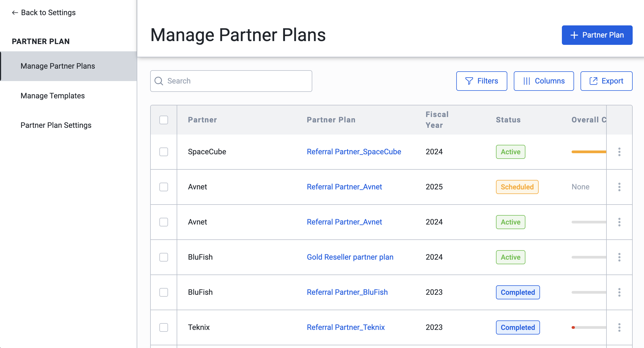
Task: Click the Scheduled status badge for Avnet
Action: tap(517, 187)
